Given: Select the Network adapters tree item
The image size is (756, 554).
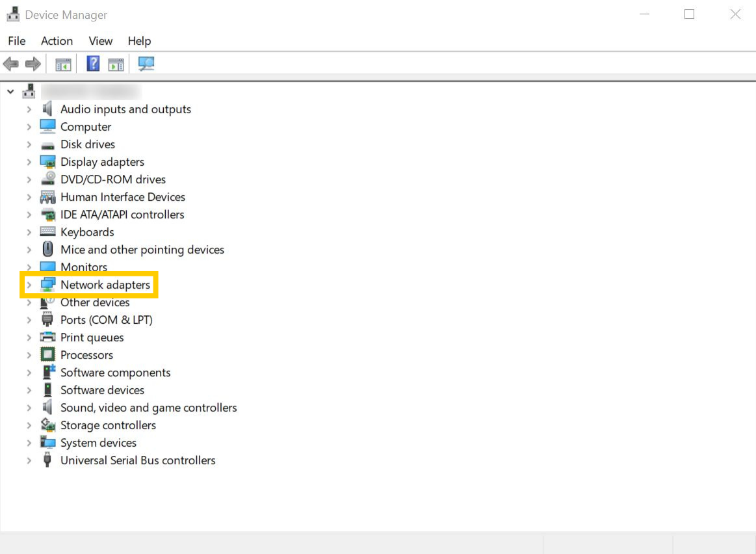Looking at the screenshot, I should tap(105, 285).
